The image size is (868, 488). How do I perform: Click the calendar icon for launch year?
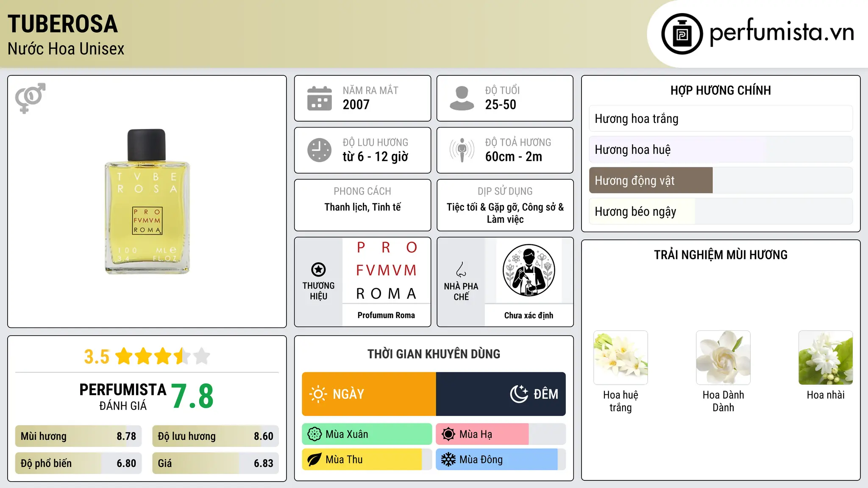tap(320, 98)
